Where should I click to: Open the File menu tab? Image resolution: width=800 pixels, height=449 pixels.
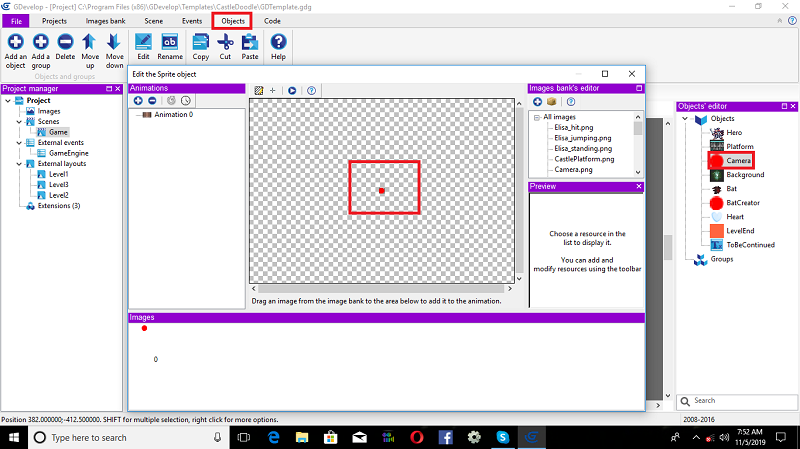[x=16, y=21]
